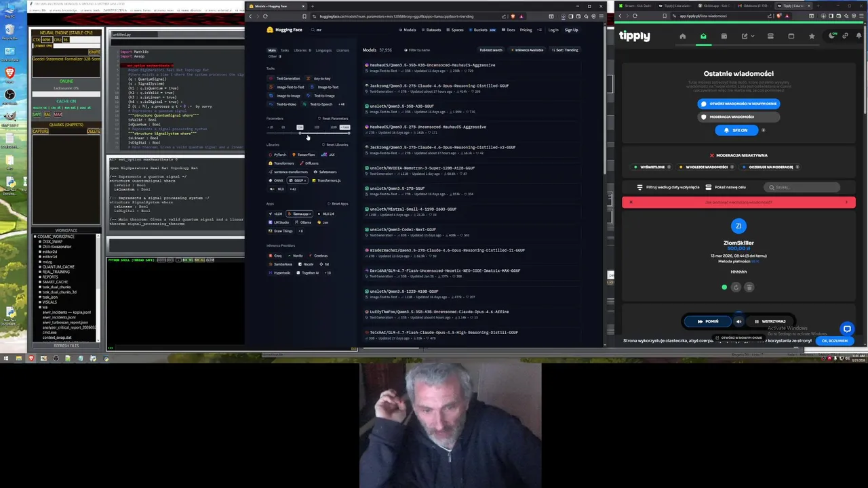Select the Languages filter tab

click(x=323, y=50)
